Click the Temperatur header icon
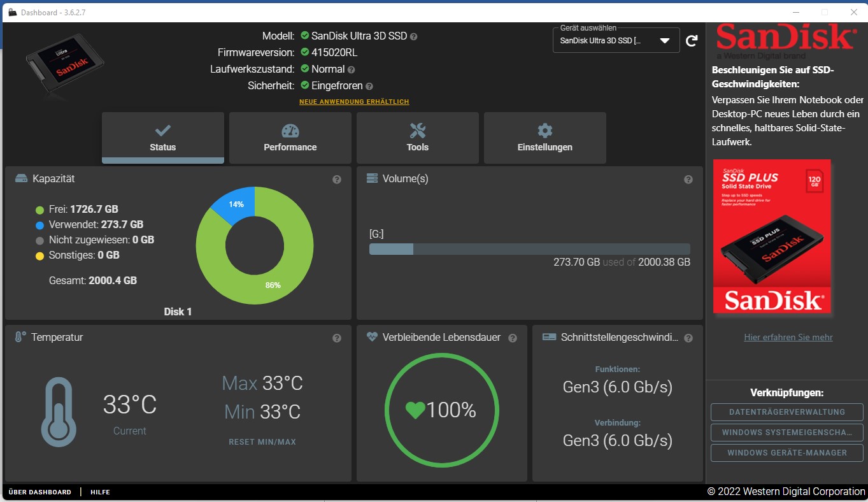 pos(20,337)
